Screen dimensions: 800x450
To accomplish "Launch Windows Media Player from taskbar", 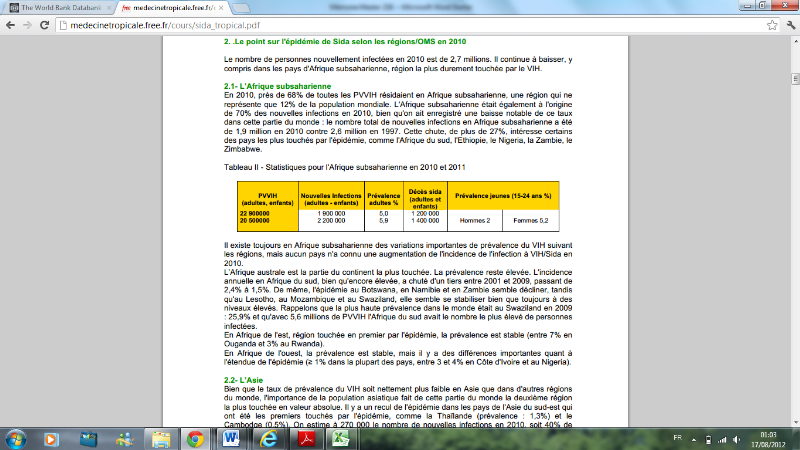I will pos(51,439).
